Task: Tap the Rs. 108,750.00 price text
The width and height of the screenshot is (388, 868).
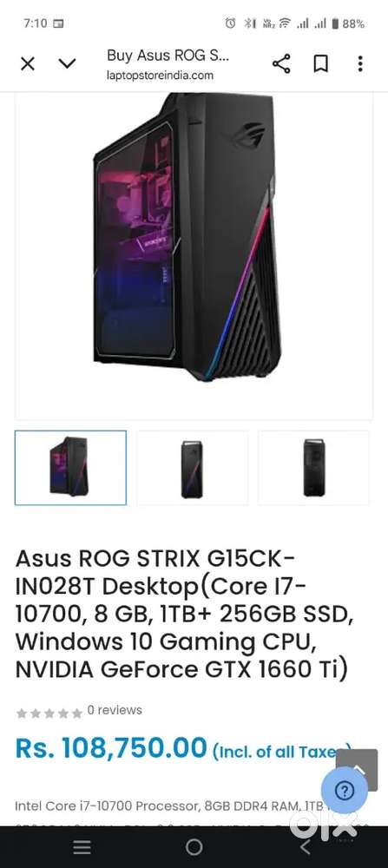Action: coord(111,748)
